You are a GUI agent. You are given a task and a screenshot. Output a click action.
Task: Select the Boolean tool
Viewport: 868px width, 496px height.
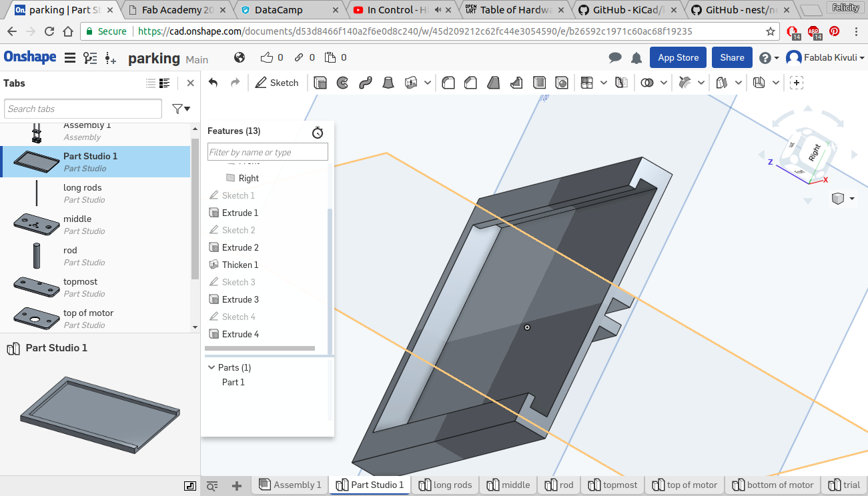click(x=646, y=83)
